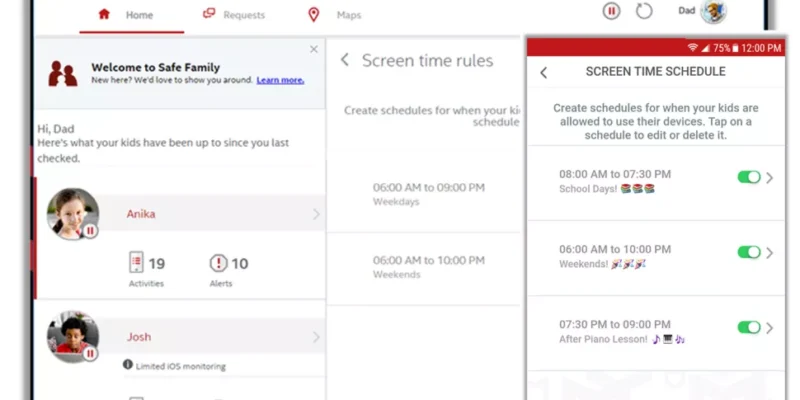The width and height of the screenshot is (800, 400).
Task: Expand Josh's profile row chevron
Action: coord(316,337)
